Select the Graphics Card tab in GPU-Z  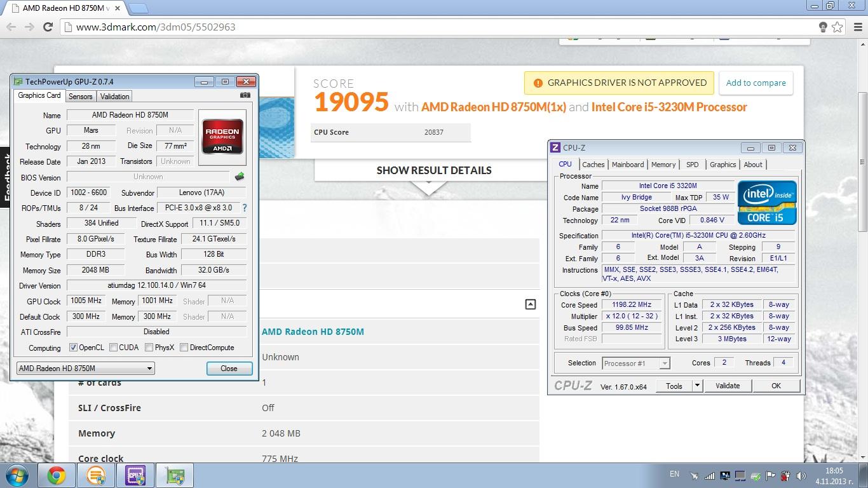coord(39,95)
